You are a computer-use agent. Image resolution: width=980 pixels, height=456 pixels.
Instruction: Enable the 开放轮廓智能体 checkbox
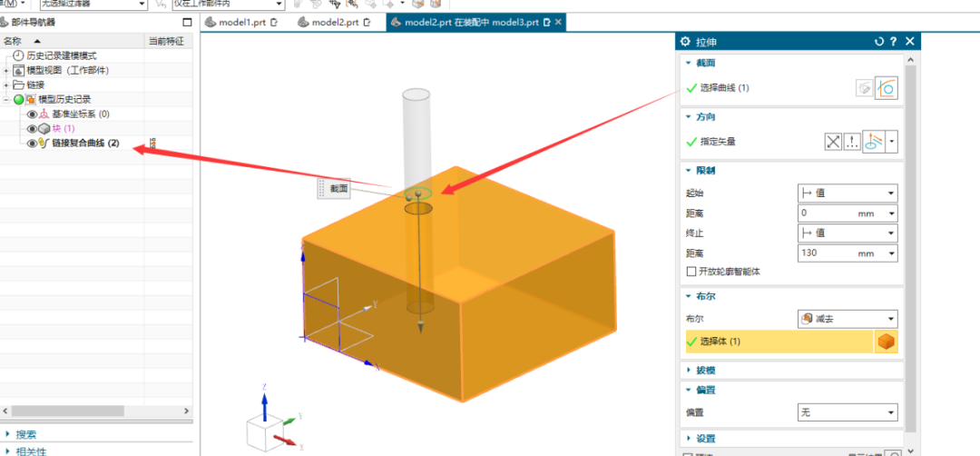point(691,272)
